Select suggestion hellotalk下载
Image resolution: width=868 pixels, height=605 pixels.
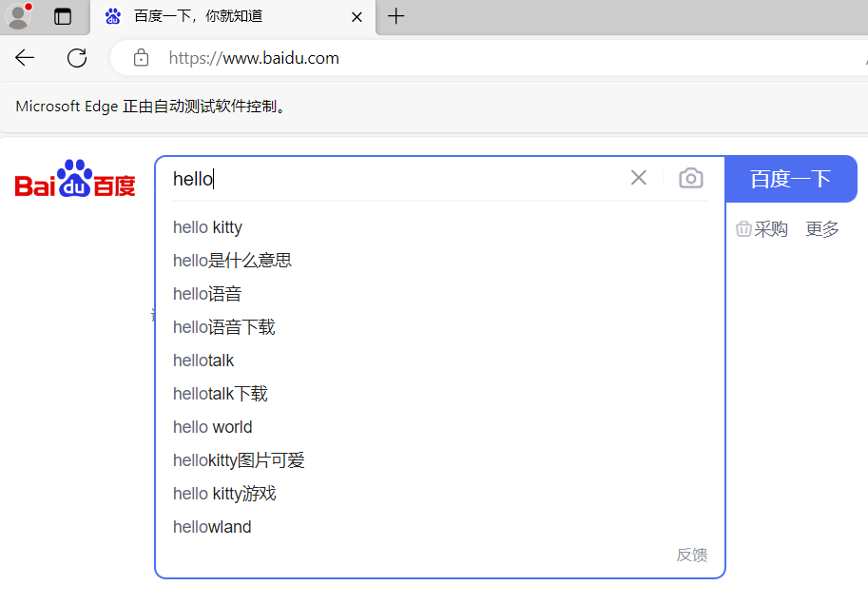coord(439,394)
